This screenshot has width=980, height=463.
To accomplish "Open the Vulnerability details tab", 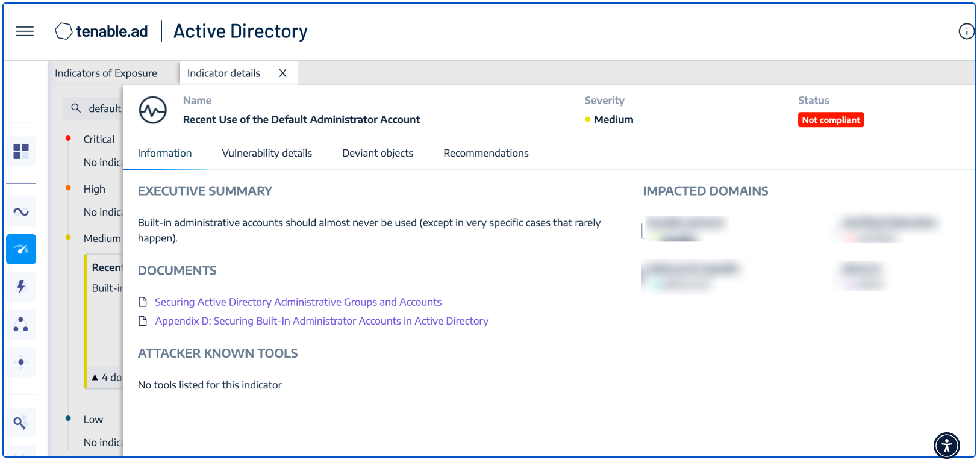I will click(x=267, y=153).
